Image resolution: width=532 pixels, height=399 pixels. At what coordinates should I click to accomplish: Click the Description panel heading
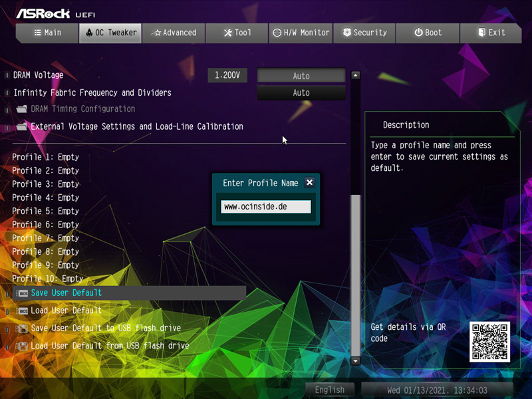click(406, 125)
